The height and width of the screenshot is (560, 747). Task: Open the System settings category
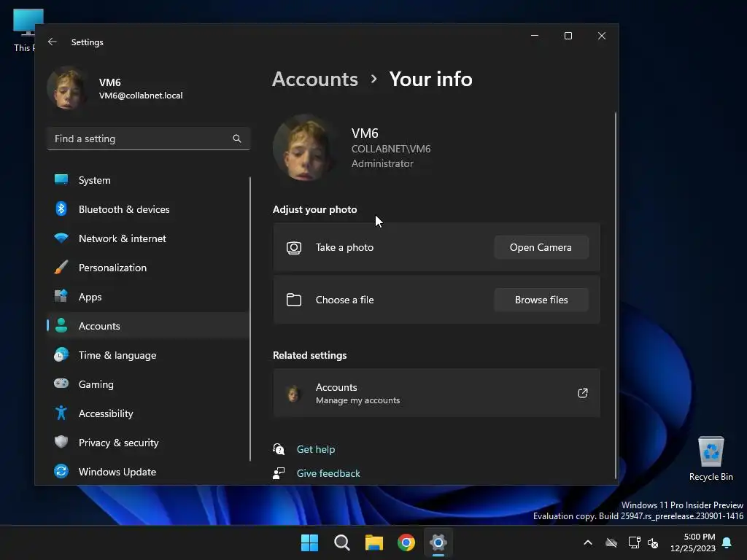tap(148, 180)
